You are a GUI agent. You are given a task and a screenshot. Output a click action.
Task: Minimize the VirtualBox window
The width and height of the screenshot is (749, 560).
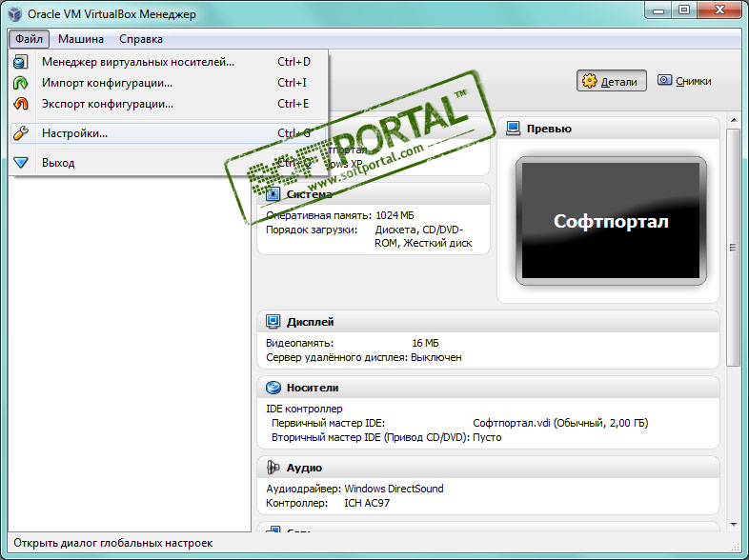coord(658,10)
